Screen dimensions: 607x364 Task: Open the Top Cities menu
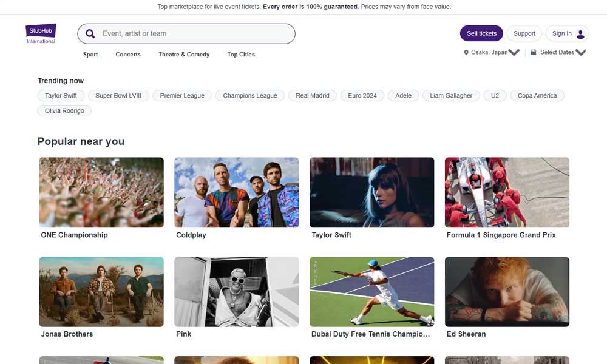tap(241, 54)
